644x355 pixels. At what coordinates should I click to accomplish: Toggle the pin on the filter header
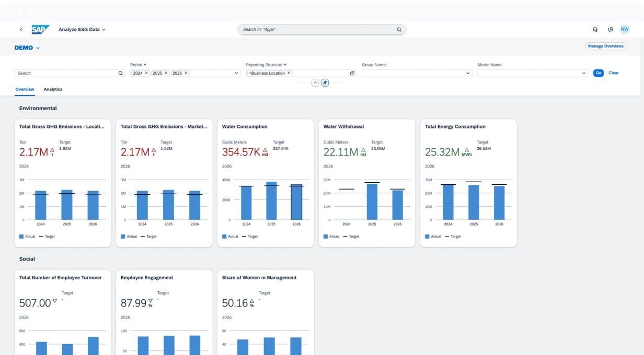click(325, 83)
